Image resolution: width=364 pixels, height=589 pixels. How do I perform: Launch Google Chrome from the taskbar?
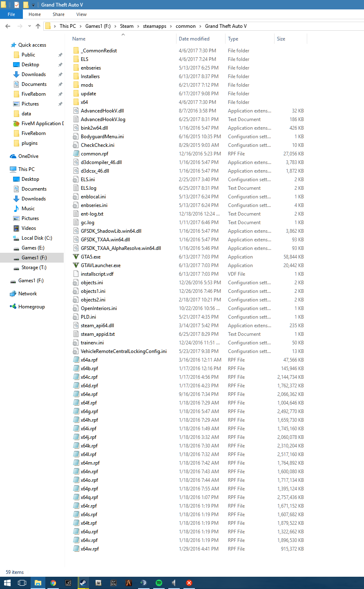point(53,583)
